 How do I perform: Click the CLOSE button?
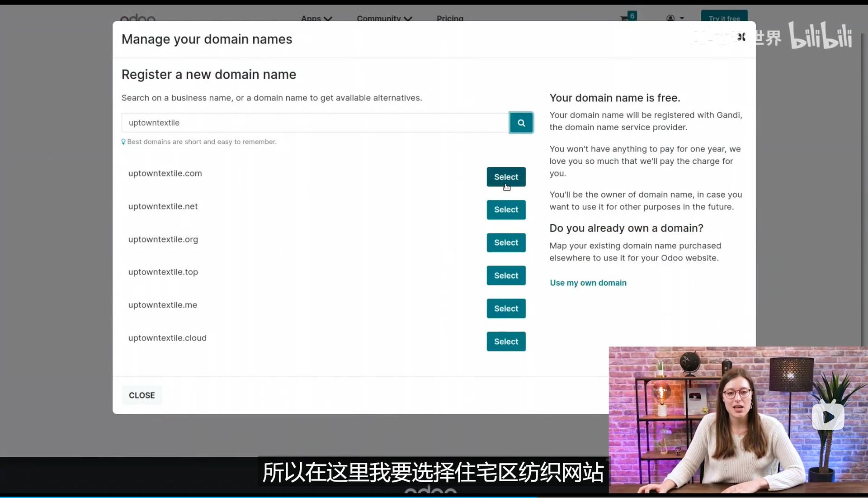pyautogui.click(x=142, y=395)
